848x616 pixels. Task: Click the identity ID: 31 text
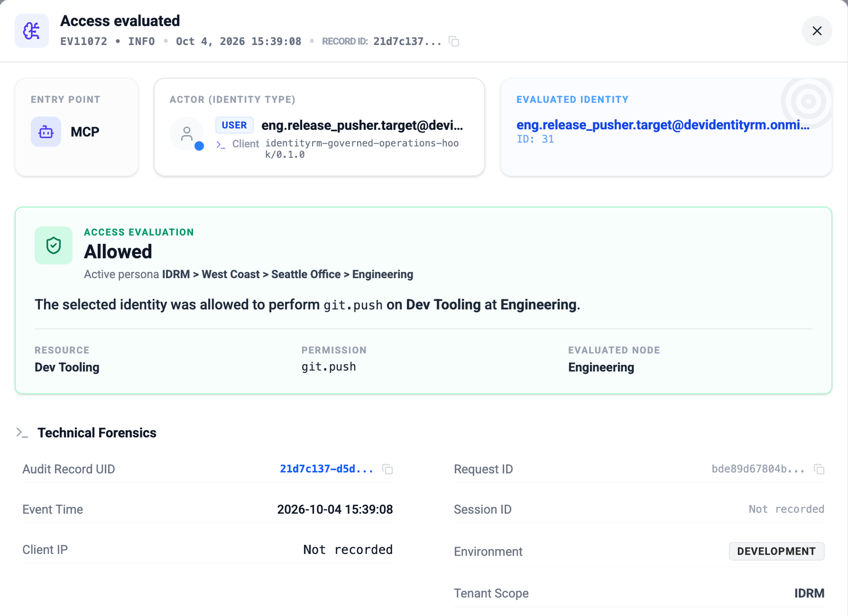pyautogui.click(x=535, y=139)
